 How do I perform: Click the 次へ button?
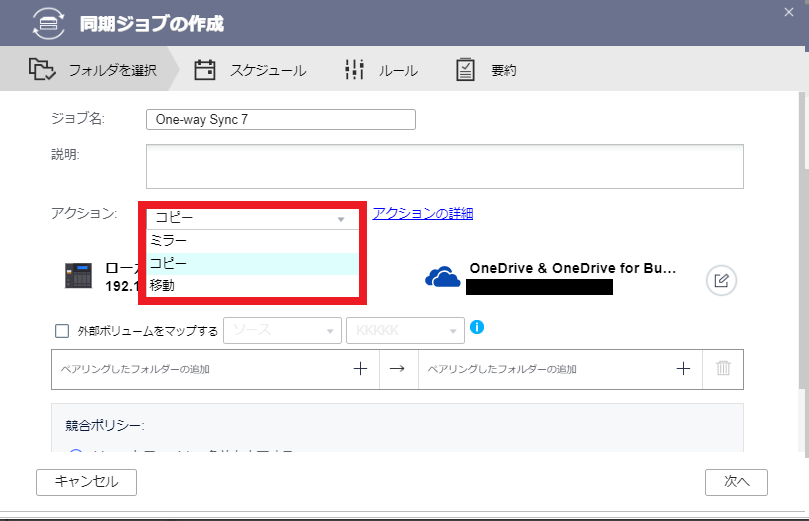click(736, 482)
